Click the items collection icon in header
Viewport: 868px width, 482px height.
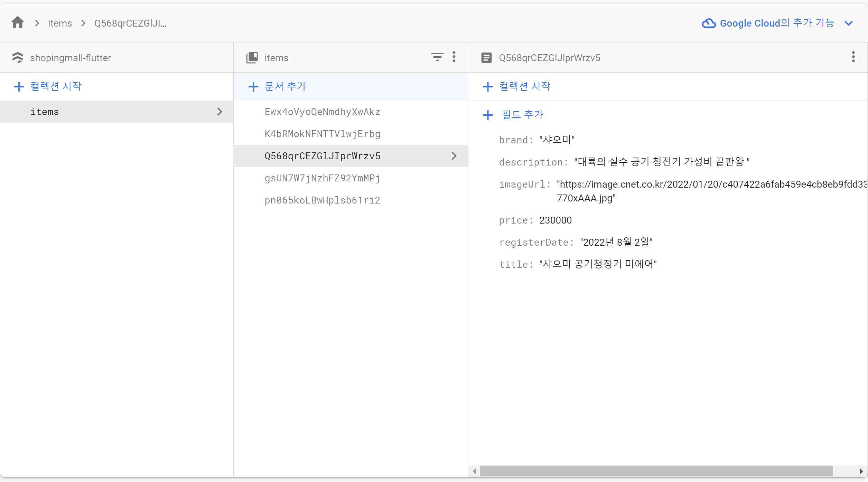tap(252, 57)
